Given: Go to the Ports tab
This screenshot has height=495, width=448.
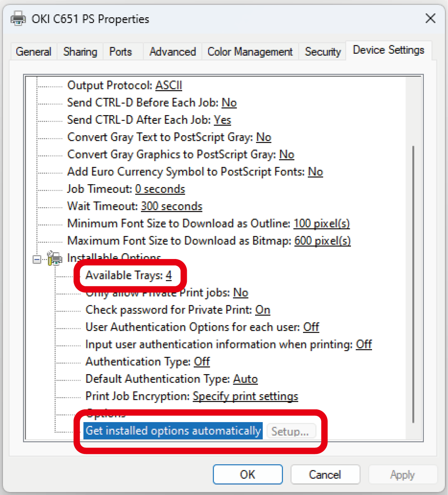Looking at the screenshot, I should tap(120, 52).
